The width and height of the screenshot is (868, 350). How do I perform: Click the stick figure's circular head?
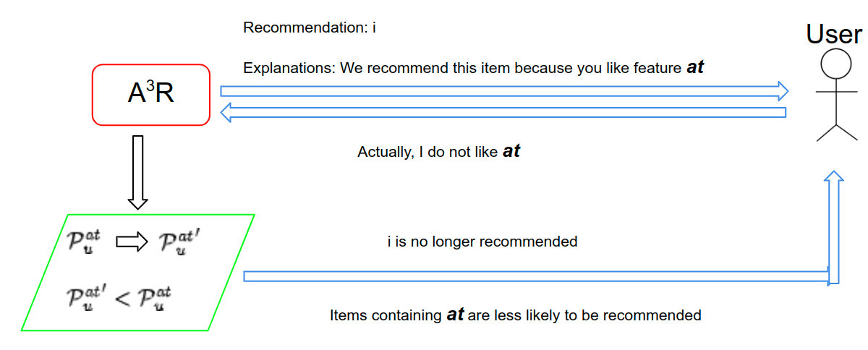[835, 64]
